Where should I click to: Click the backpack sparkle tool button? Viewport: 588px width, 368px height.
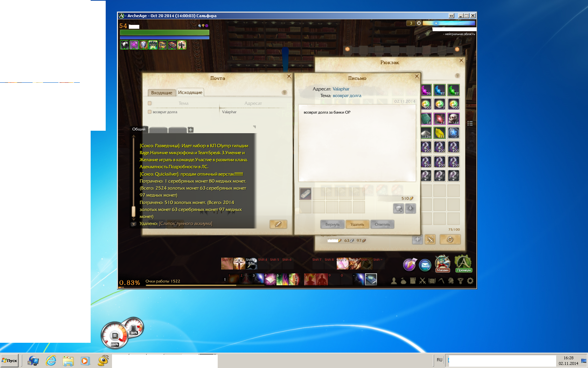click(430, 239)
